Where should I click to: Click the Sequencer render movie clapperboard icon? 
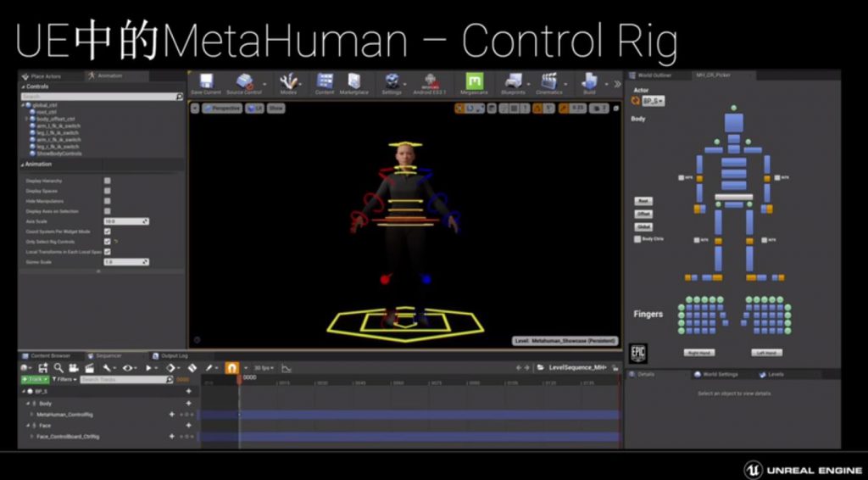[x=89, y=367]
